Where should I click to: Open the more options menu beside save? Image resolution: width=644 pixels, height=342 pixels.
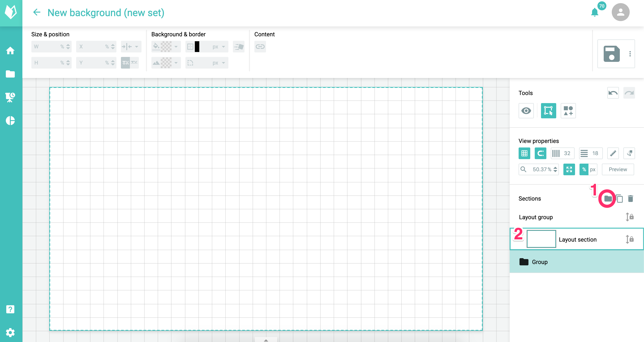tap(630, 54)
